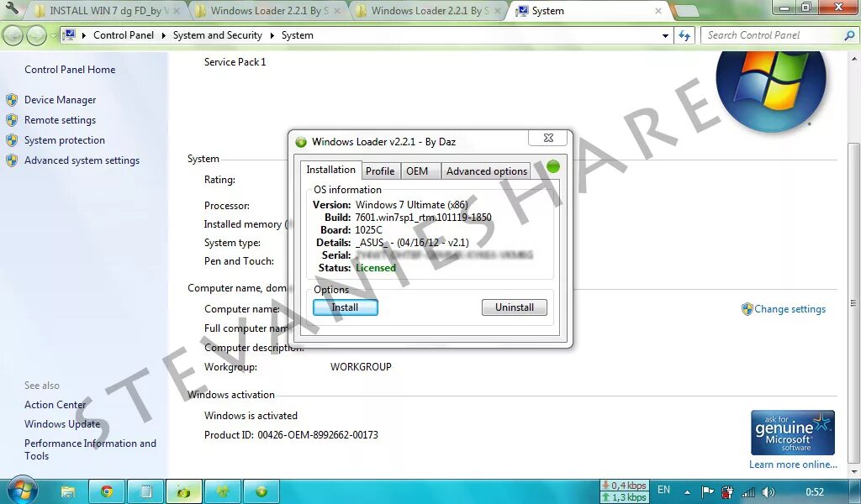861x504 pixels.
Task: Click the Licensed status text
Action: point(376,268)
